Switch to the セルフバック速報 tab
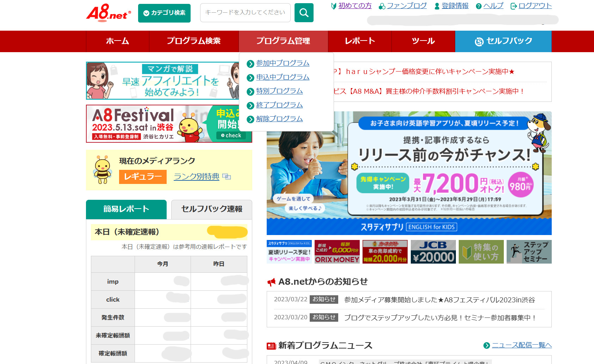 point(211,208)
